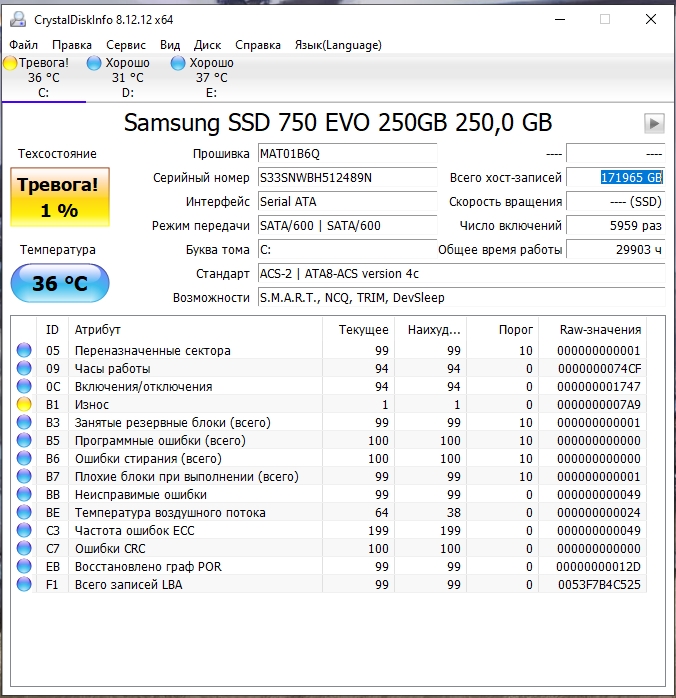Click status icon of Ошибки стирания row
Viewport: 676px width, 698px height.
24,459
